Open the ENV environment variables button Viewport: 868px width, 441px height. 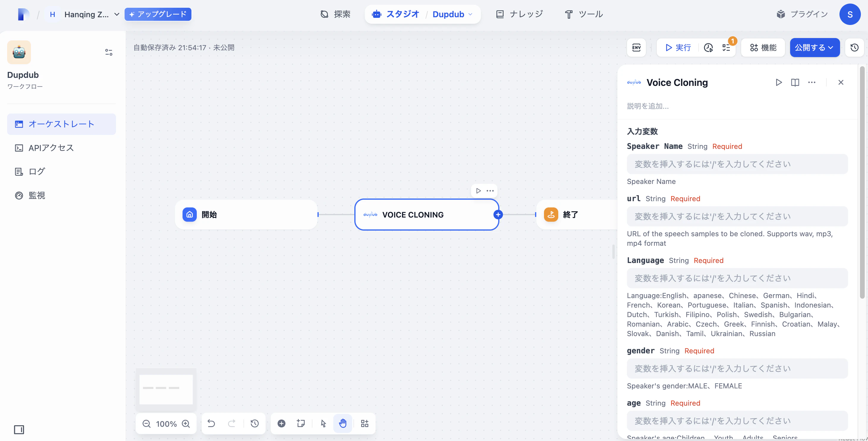(x=636, y=48)
